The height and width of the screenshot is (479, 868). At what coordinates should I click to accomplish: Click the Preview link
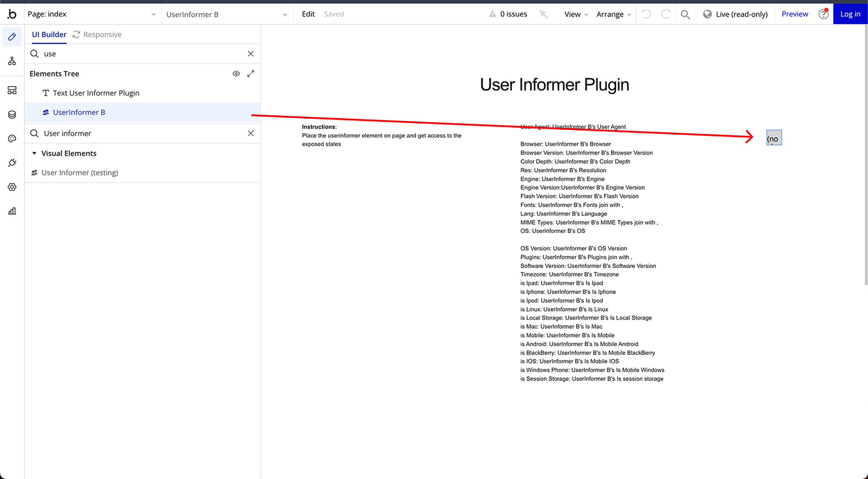coord(795,14)
